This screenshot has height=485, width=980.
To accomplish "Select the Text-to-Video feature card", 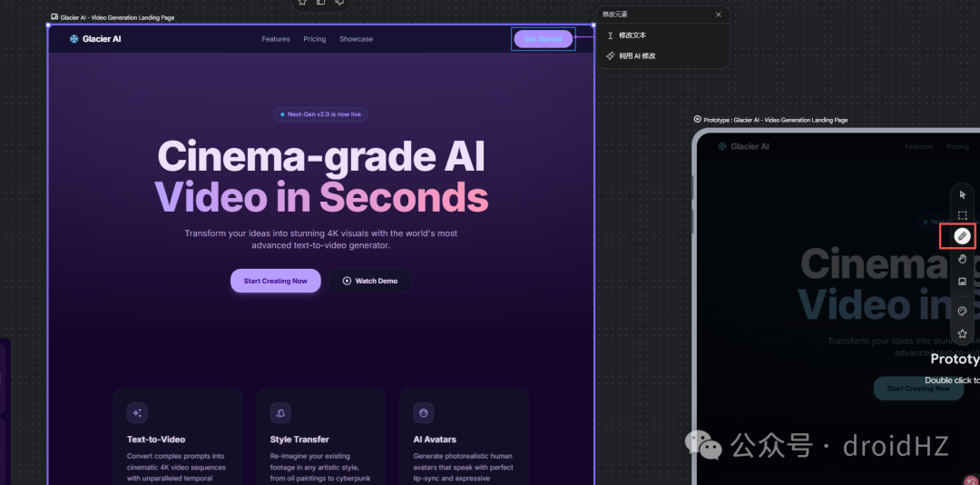I will [178, 438].
